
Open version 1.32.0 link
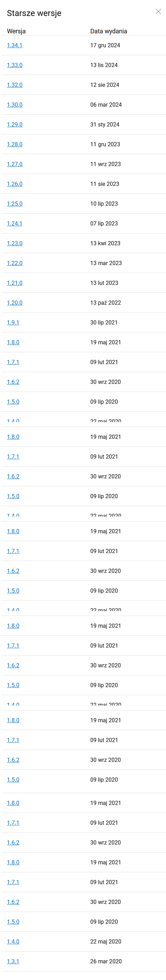point(15,85)
